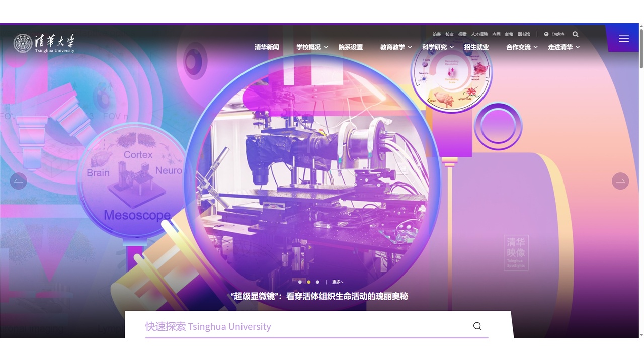Expand the 走进清华 dropdown menu
Viewport: 644px width, 362px height.
(561, 47)
